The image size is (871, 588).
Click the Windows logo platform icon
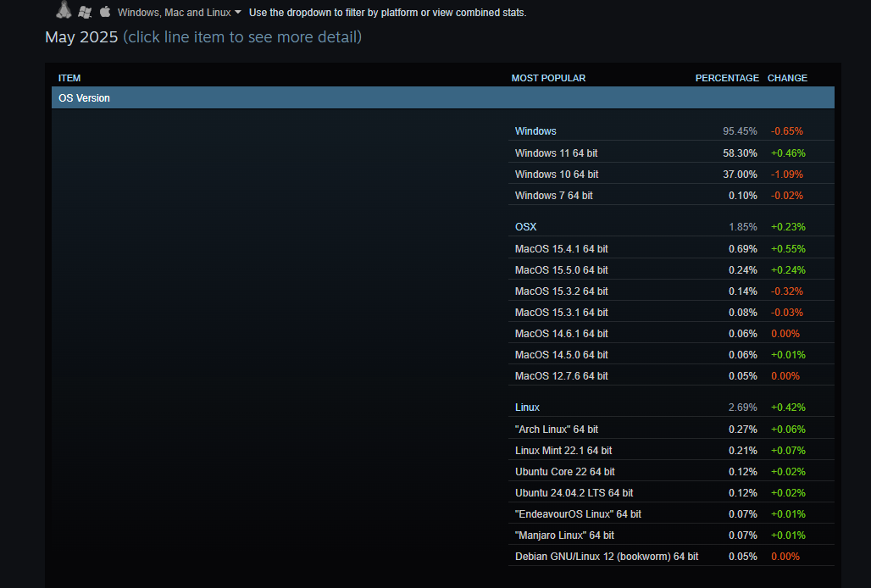pos(85,12)
